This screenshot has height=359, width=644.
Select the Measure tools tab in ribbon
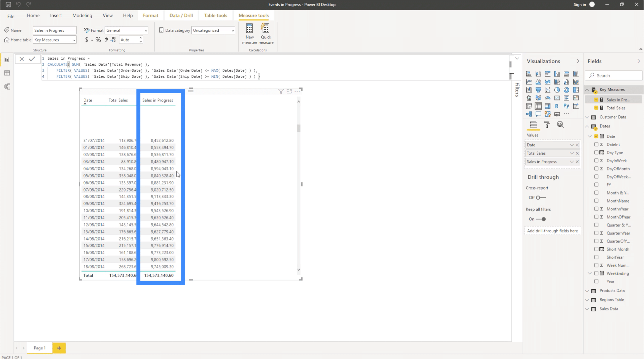(253, 16)
